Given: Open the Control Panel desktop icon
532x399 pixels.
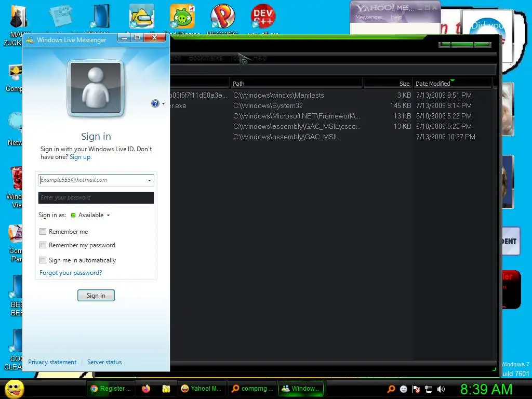Looking at the screenshot, I should (15, 234).
